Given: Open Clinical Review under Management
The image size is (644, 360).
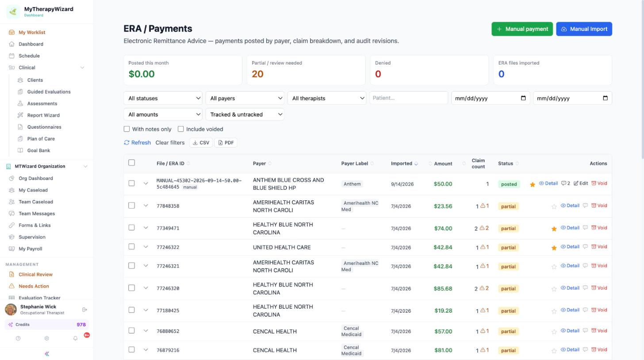Looking at the screenshot, I should 35,275.
